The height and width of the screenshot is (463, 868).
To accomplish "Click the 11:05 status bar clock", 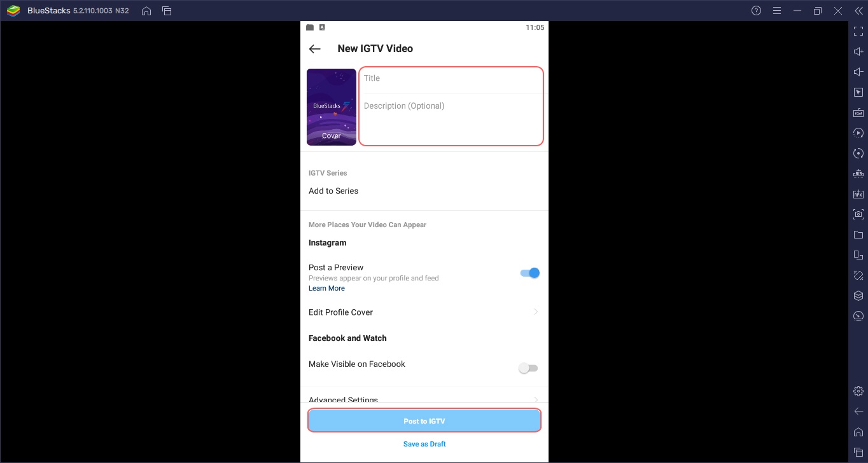I will (x=535, y=27).
